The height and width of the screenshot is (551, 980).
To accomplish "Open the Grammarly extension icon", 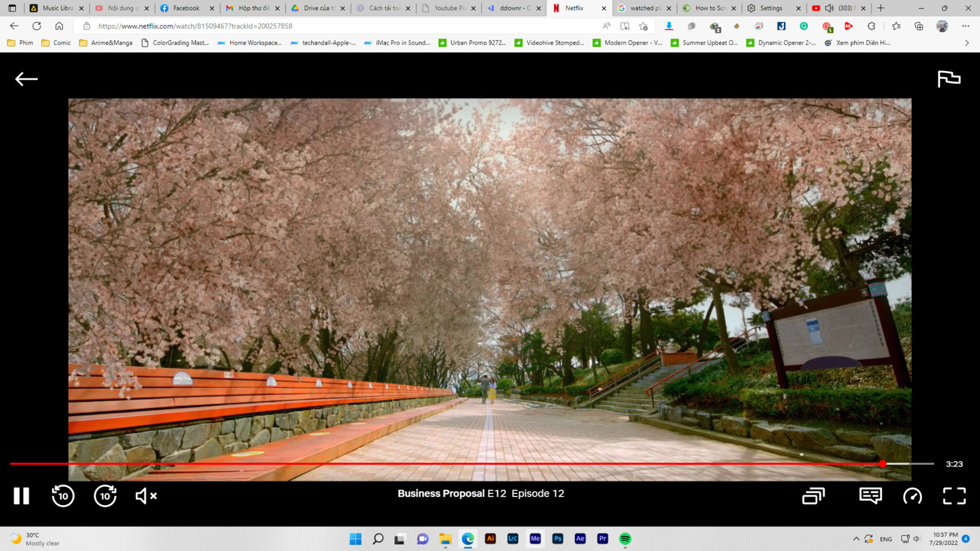I will pos(804,26).
